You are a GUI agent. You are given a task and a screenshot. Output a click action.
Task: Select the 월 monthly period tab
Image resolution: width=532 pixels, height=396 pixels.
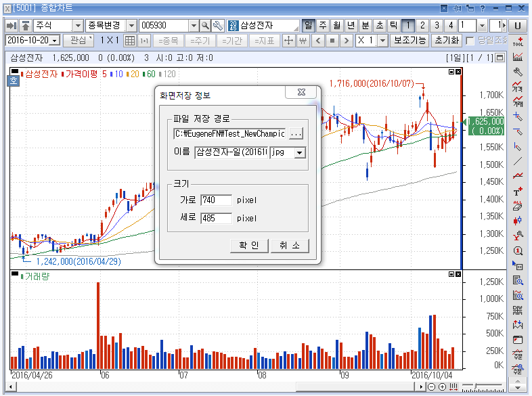pyautogui.click(x=337, y=26)
